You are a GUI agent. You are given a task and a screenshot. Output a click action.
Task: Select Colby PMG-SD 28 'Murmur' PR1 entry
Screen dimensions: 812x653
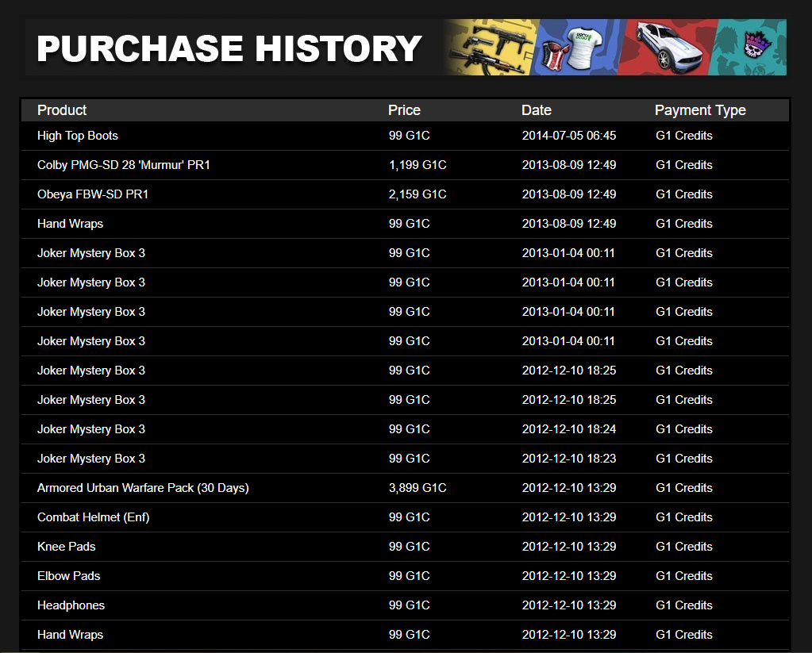pyautogui.click(x=124, y=165)
